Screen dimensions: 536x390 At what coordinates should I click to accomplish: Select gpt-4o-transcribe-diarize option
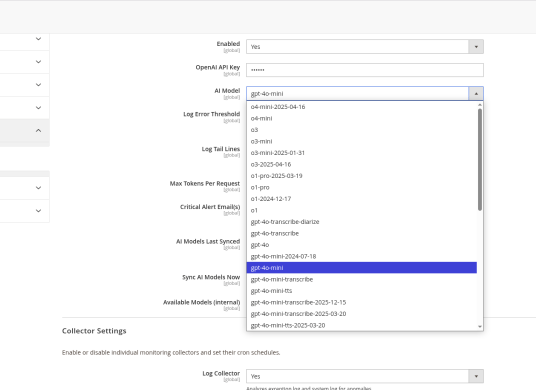[x=362, y=222]
